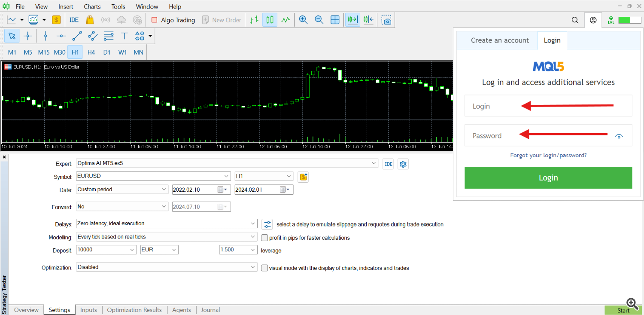
Task: Switch to the Journal tab
Action: [210, 310]
